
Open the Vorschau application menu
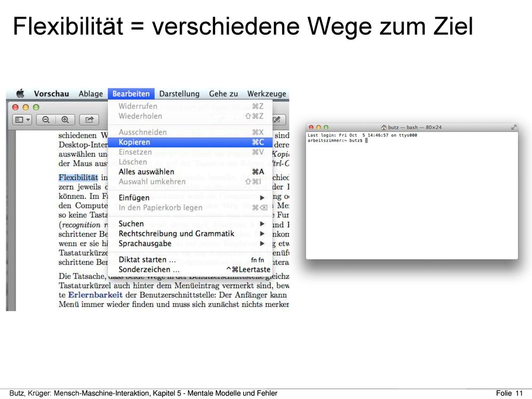(51, 94)
